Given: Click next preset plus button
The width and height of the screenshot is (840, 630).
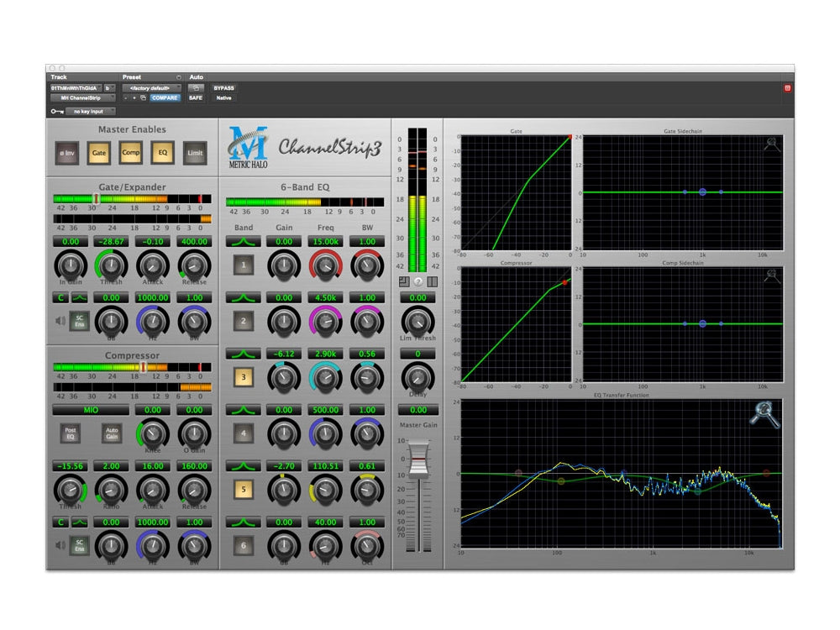Looking at the screenshot, I should click(x=134, y=98).
